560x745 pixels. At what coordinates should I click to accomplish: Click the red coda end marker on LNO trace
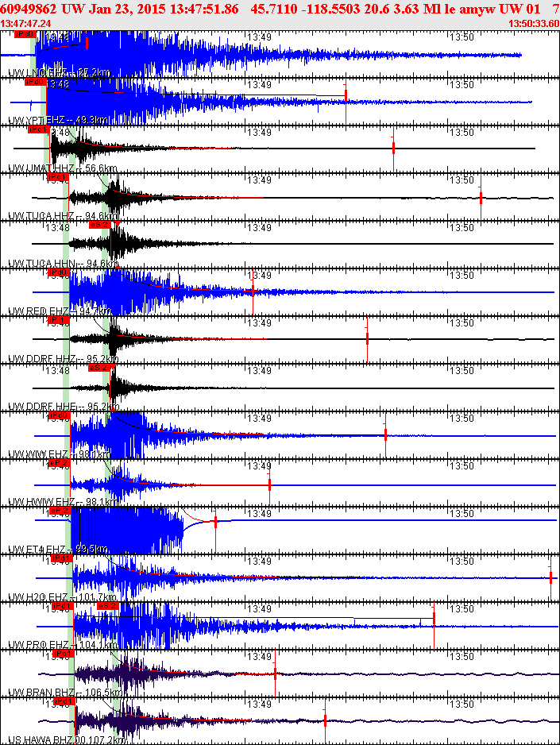pos(87,44)
